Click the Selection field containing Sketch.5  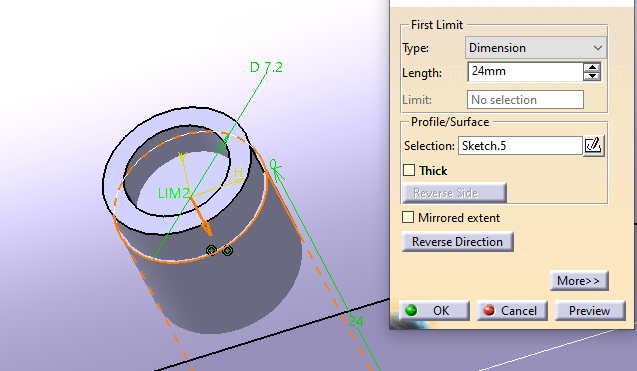tap(520, 145)
